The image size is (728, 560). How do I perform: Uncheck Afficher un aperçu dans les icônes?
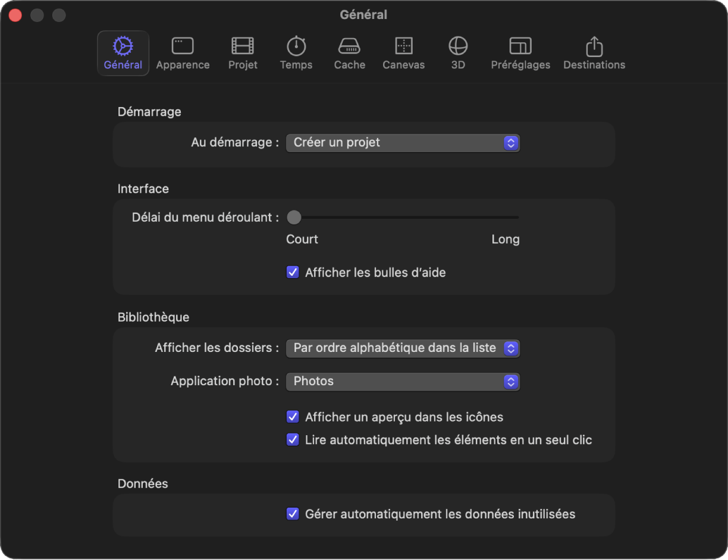(x=293, y=417)
